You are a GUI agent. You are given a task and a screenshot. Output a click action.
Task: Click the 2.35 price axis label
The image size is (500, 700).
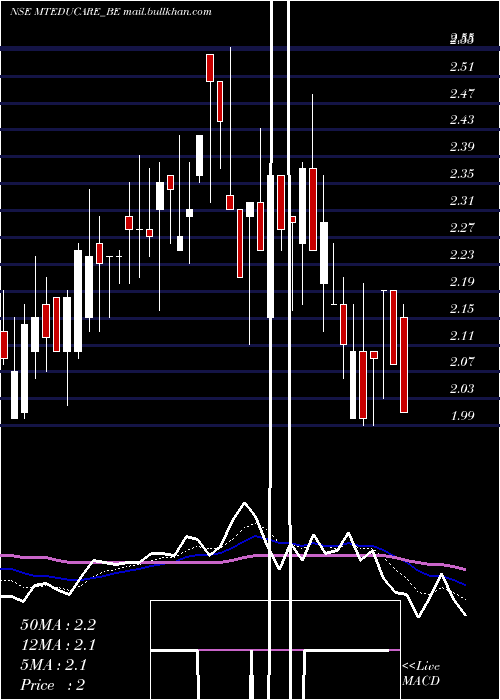462,174
